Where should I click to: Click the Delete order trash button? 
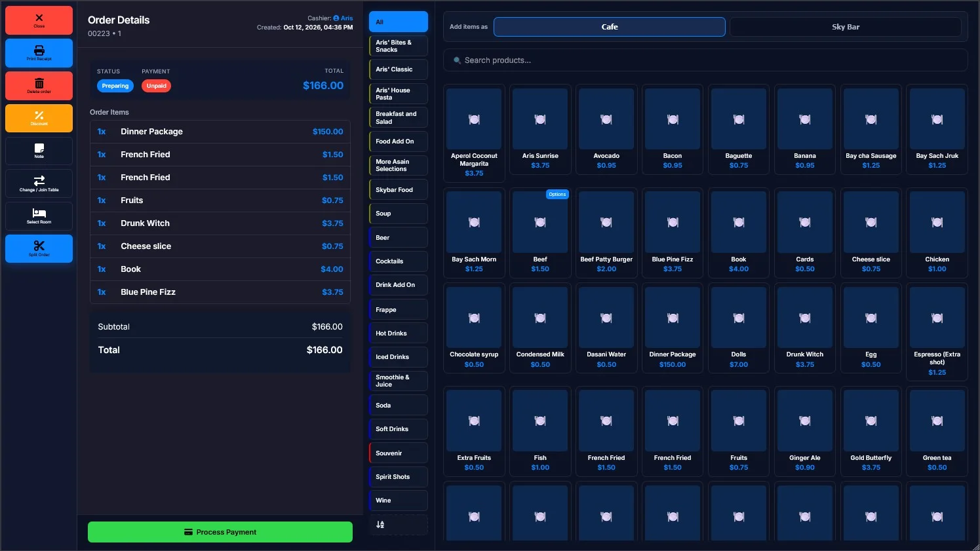point(39,85)
